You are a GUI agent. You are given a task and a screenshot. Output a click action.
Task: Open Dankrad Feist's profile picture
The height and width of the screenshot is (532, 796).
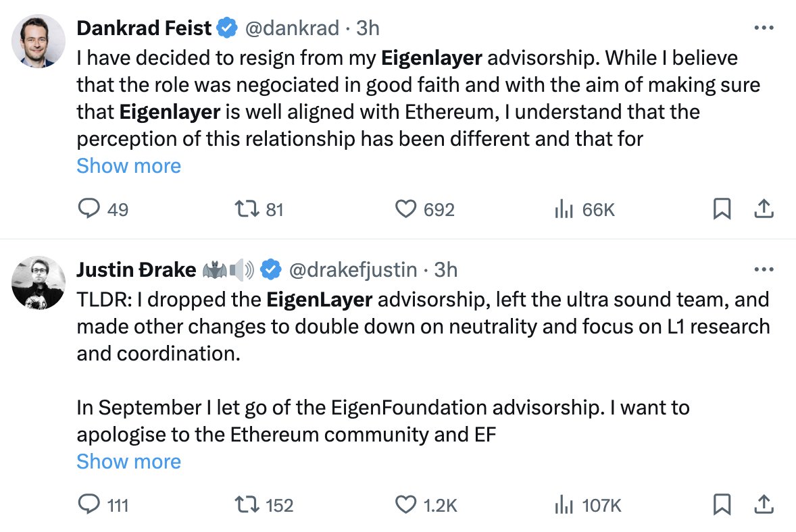pyautogui.click(x=39, y=41)
